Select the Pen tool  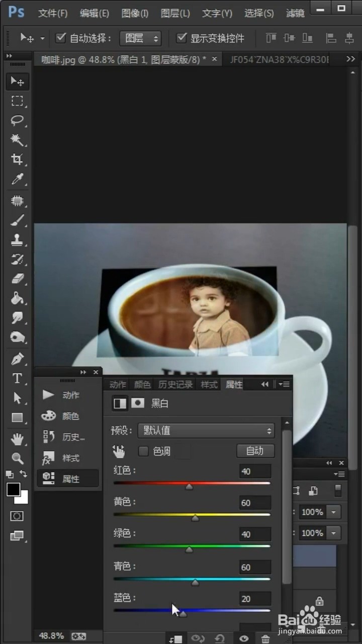click(17, 359)
